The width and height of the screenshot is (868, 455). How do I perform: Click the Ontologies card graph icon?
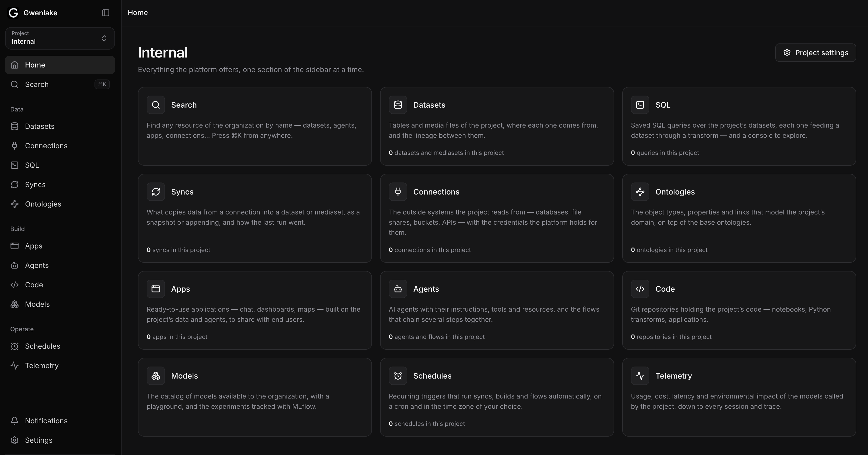[640, 192]
